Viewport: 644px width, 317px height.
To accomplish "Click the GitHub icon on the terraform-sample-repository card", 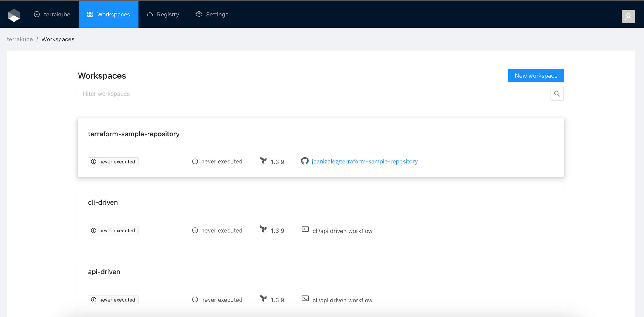I will pyautogui.click(x=305, y=161).
